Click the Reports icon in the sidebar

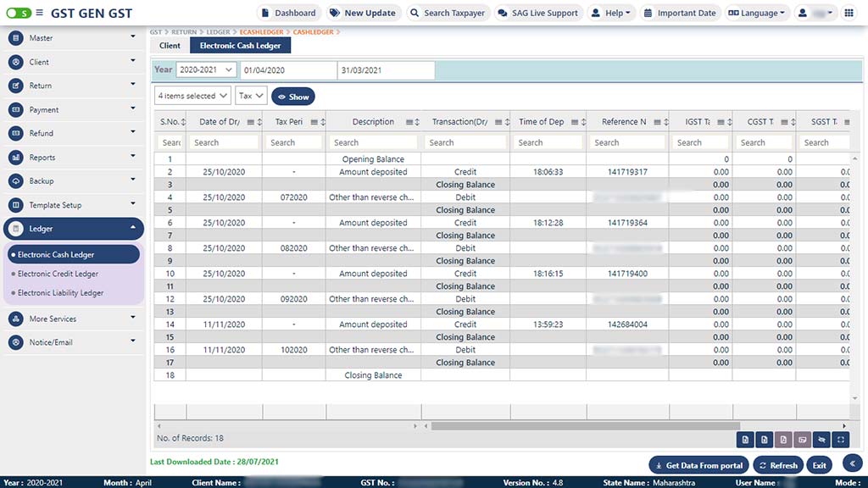point(16,158)
